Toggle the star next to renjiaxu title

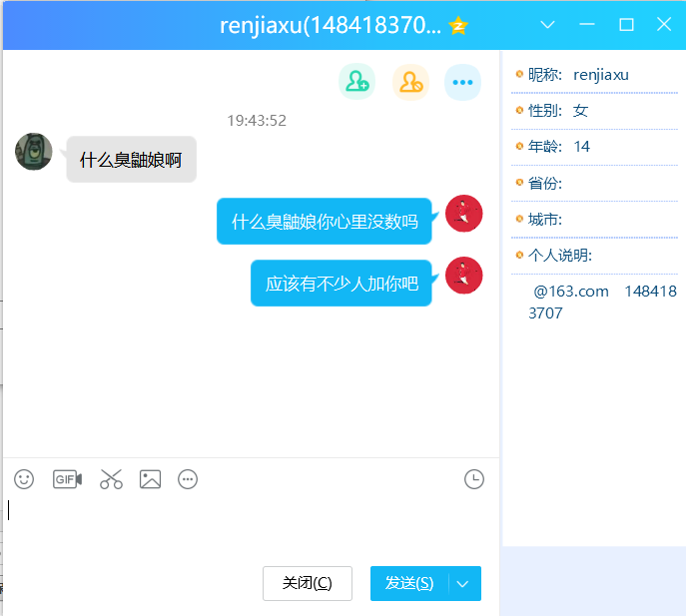coord(458,26)
